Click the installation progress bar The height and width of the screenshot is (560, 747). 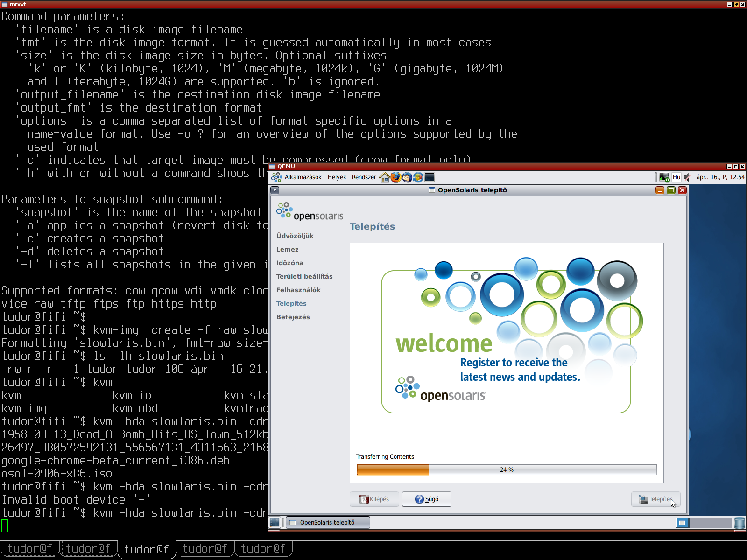point(507,469)
